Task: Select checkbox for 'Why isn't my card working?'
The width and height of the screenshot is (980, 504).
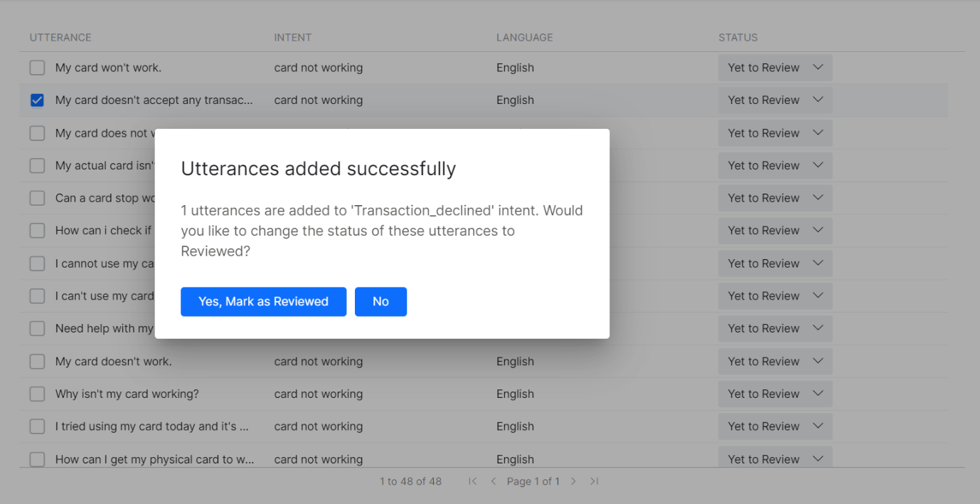Action: point(37,394)
